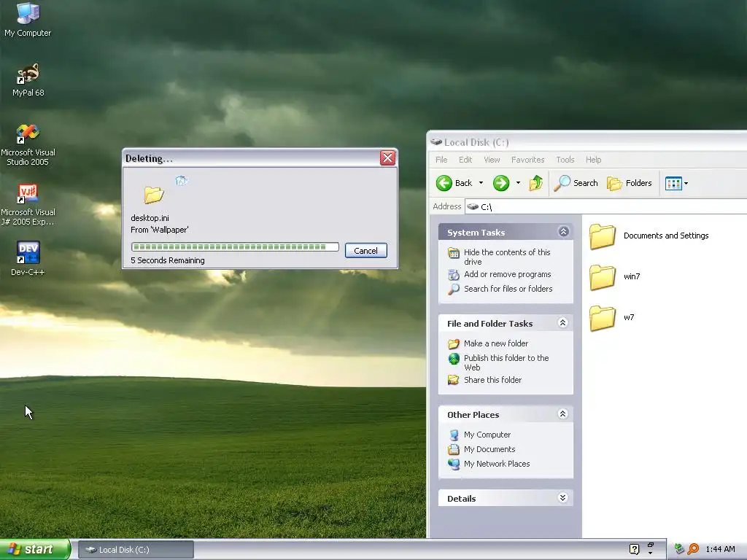Close the Deleting dialog
Screen dimensions: 747x560
pos(387,157)
